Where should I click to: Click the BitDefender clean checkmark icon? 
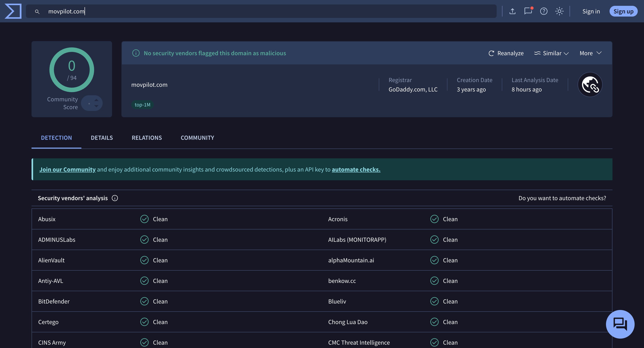click(x=144, y=301)
